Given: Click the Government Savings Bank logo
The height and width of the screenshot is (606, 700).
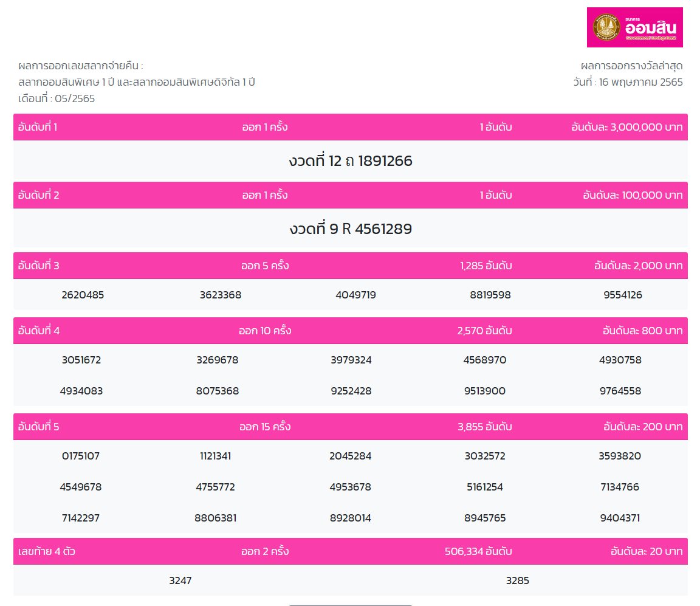Looking at the screenshot, I should click(634, 27).
